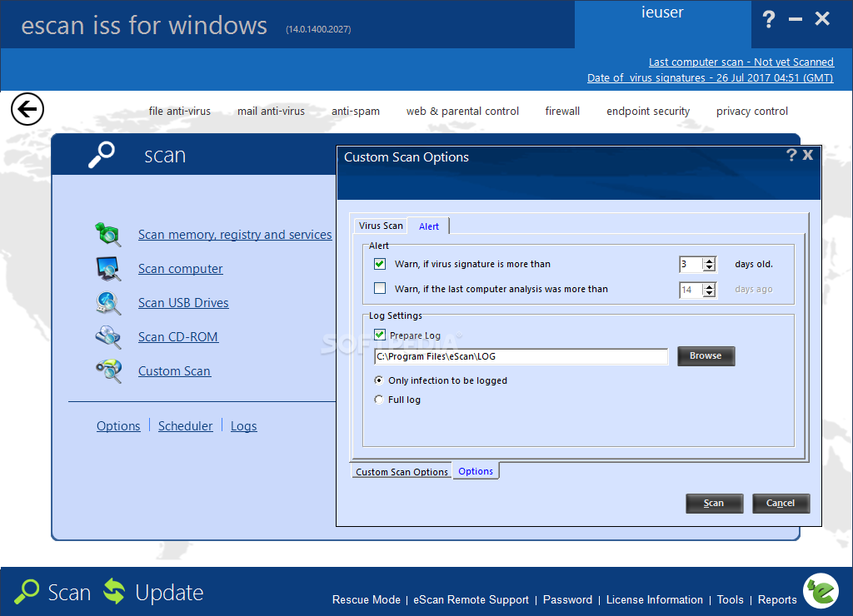This screenshot has height=616, width=853.
Task: Click the magnifier icon in the scan panel header
Action: (102, 155)
